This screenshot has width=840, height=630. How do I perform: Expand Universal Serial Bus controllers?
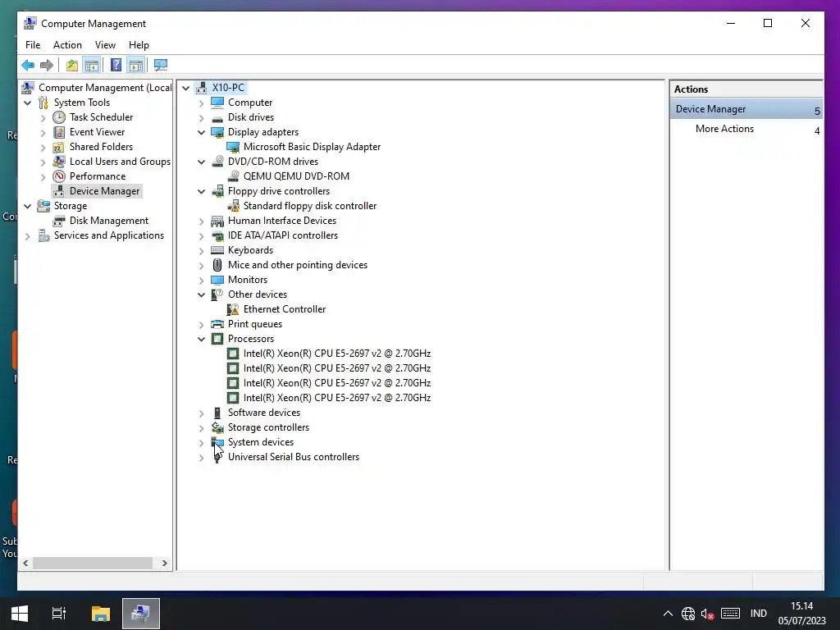click(202, 458)
